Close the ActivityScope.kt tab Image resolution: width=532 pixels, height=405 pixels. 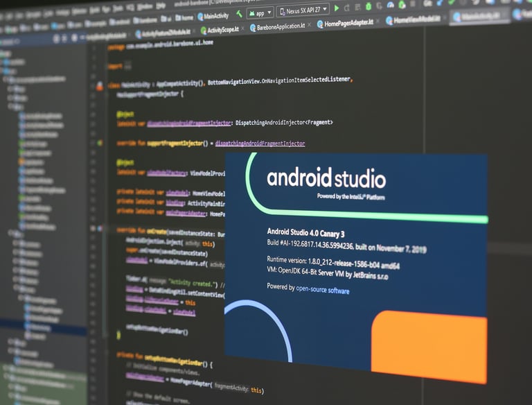coord(242,29)
